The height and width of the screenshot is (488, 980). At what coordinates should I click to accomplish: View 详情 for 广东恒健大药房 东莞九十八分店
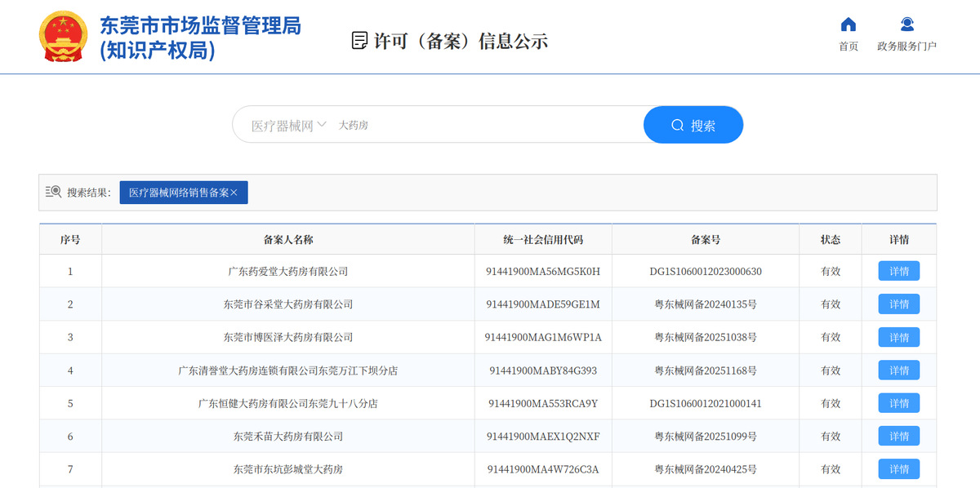coord(898,403)
